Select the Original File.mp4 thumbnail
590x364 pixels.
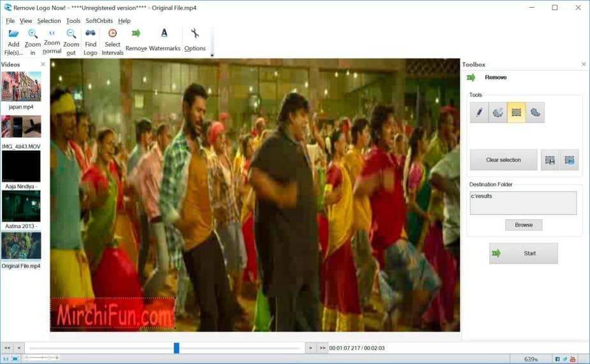21,245
